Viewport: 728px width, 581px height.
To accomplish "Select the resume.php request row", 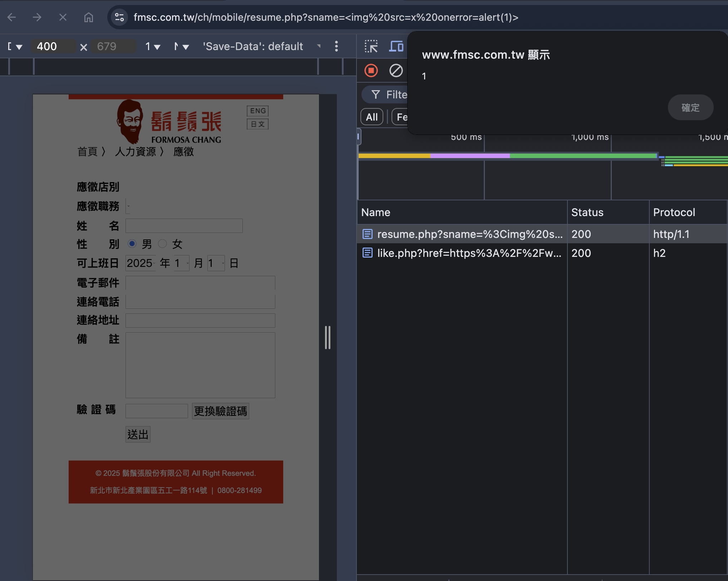I will (x=542, y=234).
